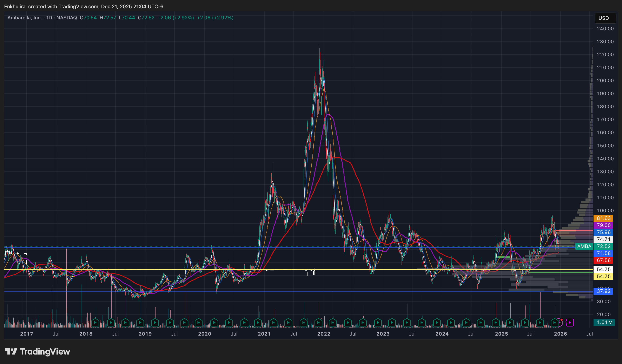Screen dimensions: 622x364
Task: Click the earnings E marker below 2022 peak
Action: 318,322
